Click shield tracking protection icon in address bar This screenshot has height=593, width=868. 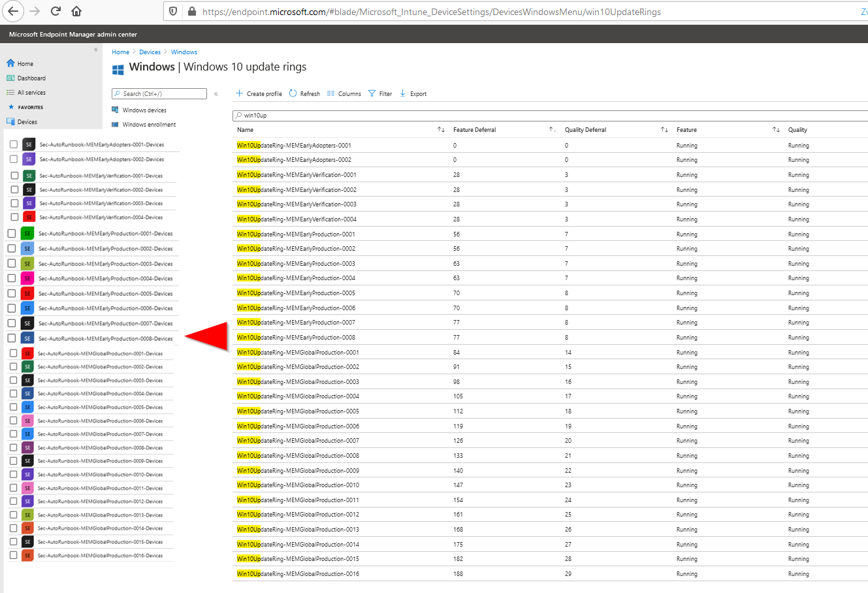tap(173, 11)
